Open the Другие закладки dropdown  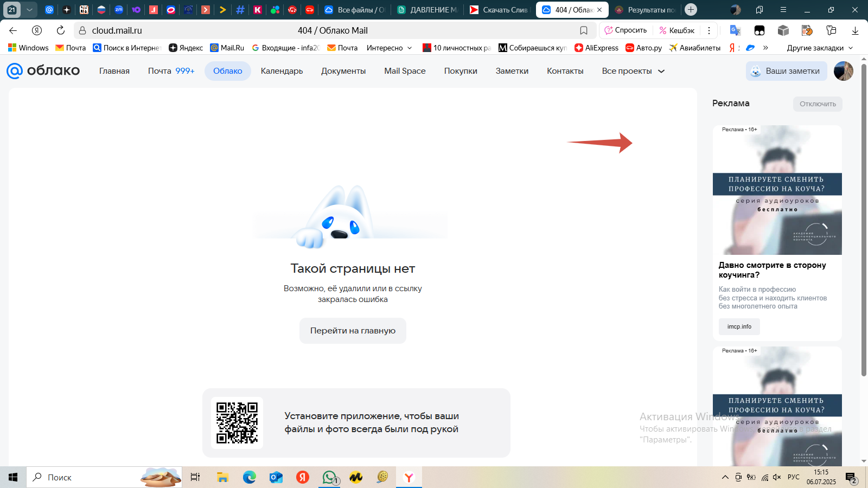[x=819, y=48]
